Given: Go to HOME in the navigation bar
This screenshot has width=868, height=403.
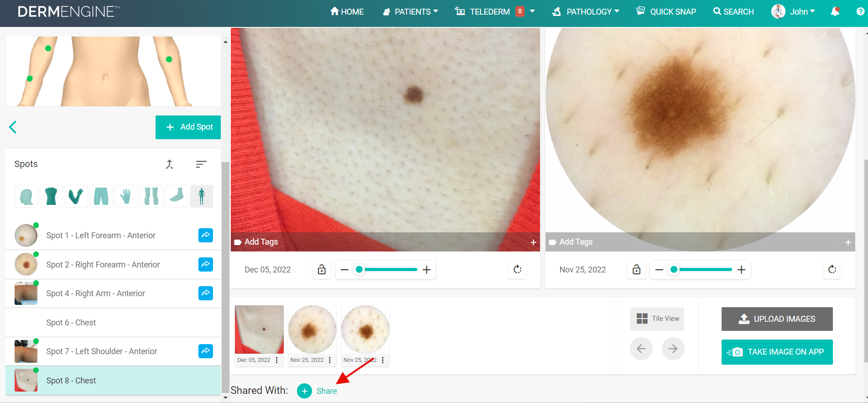Looking at the screenshot, I should [347, 12].
